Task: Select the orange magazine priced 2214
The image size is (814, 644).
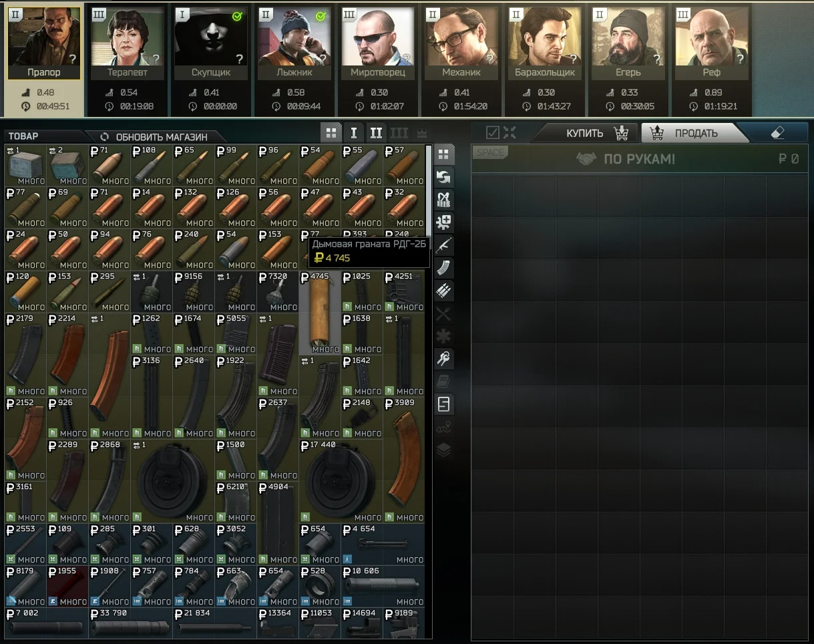Action: coord(67,355)
